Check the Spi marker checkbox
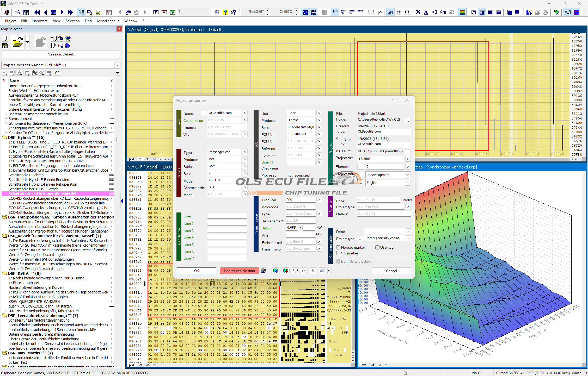 point(338,253)
